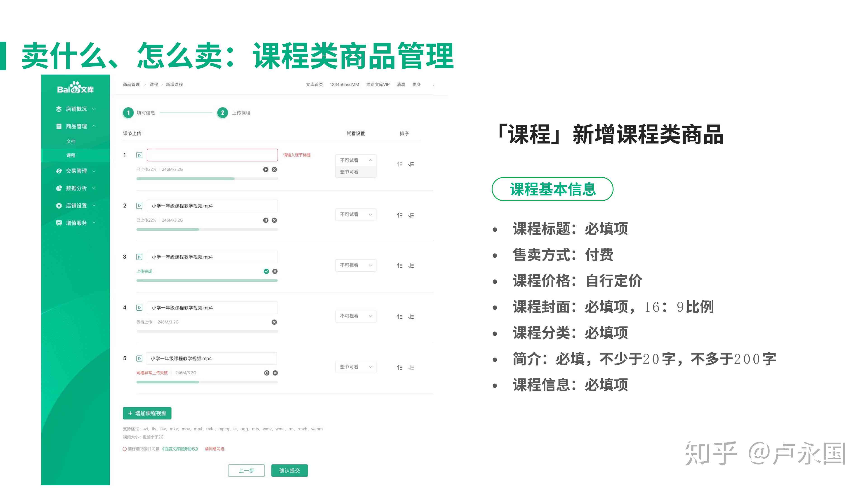This screenshot has width=868, height=488.
Task: Move lesson 2 down in order
Action: [411, 215]
